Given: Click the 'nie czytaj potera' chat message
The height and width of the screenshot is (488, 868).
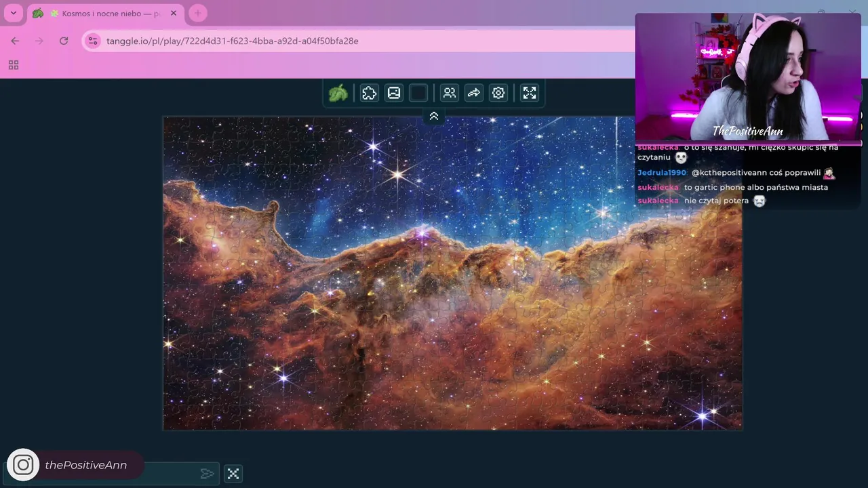Looking at the screenshot, I should tap(716, 201).
